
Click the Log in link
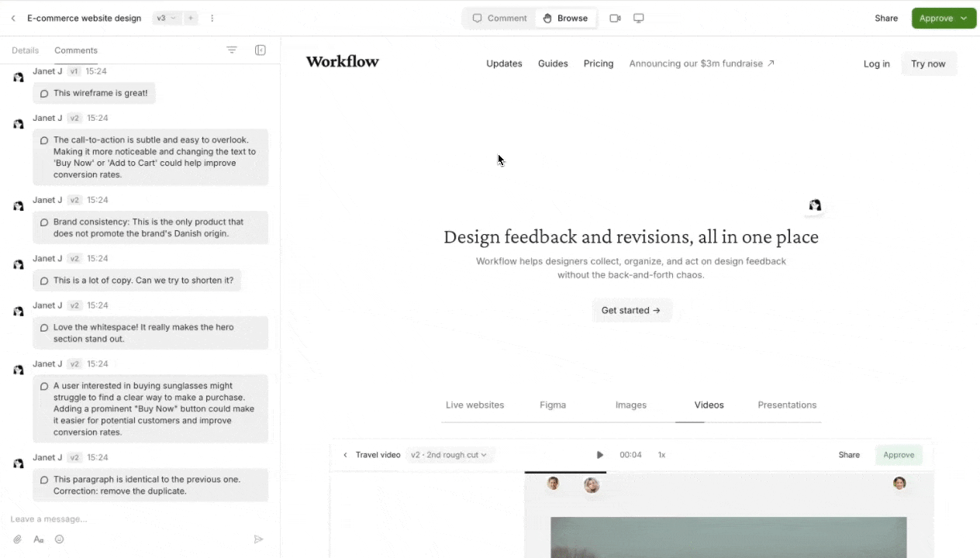[x=877, y=64]
